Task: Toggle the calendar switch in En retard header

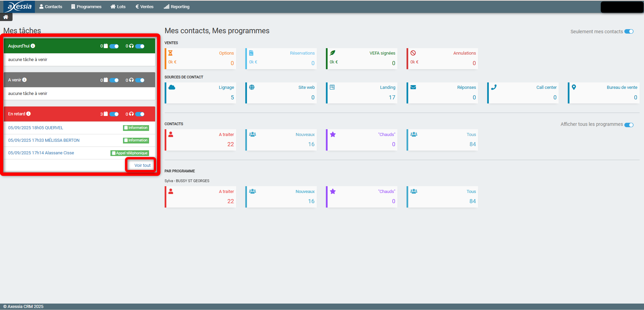Action: point(114,114)
